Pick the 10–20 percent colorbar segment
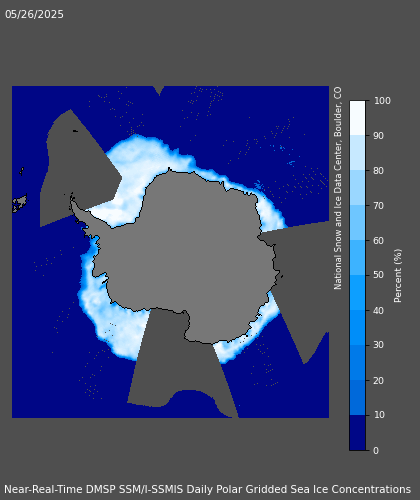 (357, 398)
